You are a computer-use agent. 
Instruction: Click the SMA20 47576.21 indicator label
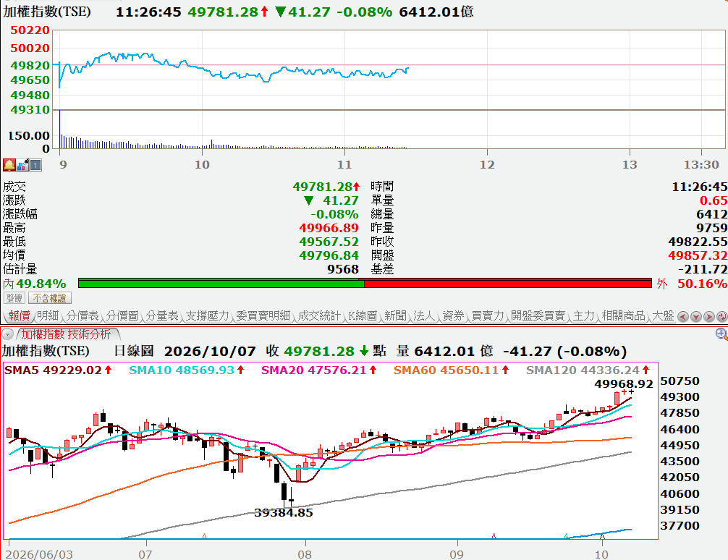coord(319,370)
